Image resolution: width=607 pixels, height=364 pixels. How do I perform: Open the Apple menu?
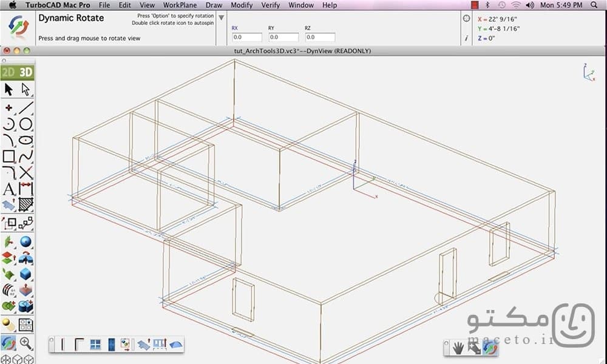click(12, 5)
